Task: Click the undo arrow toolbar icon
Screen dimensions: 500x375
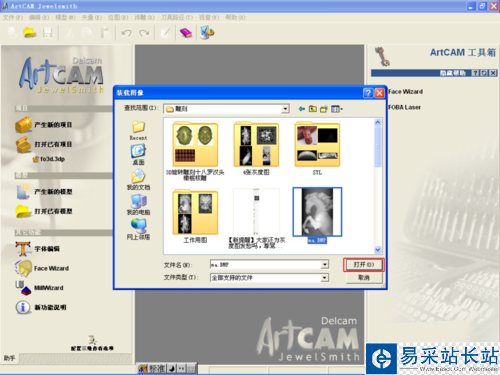Action: tap(126, 33)
